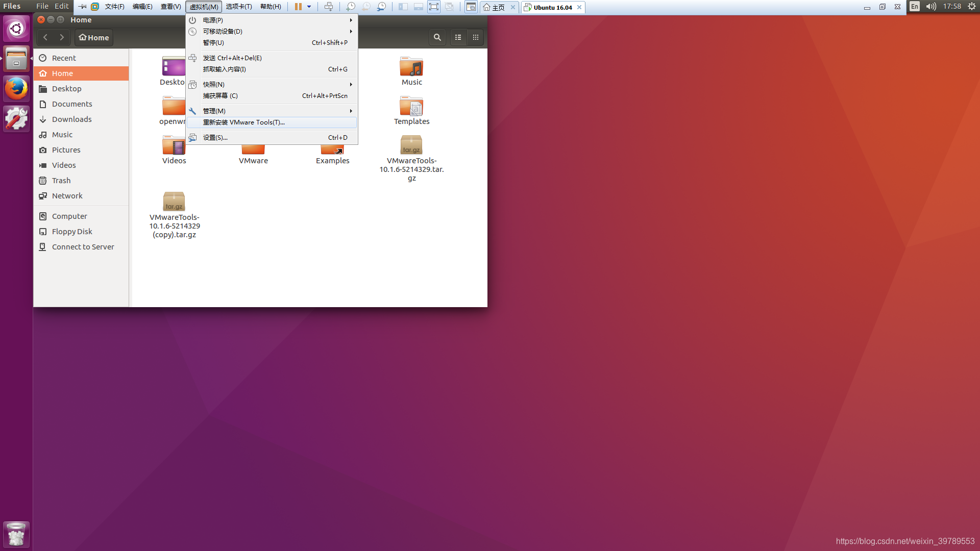The height and width of the screenshot is (551, 980).
Task: Choose 暂停(U) in the VM menu
Action: point(272,43)
